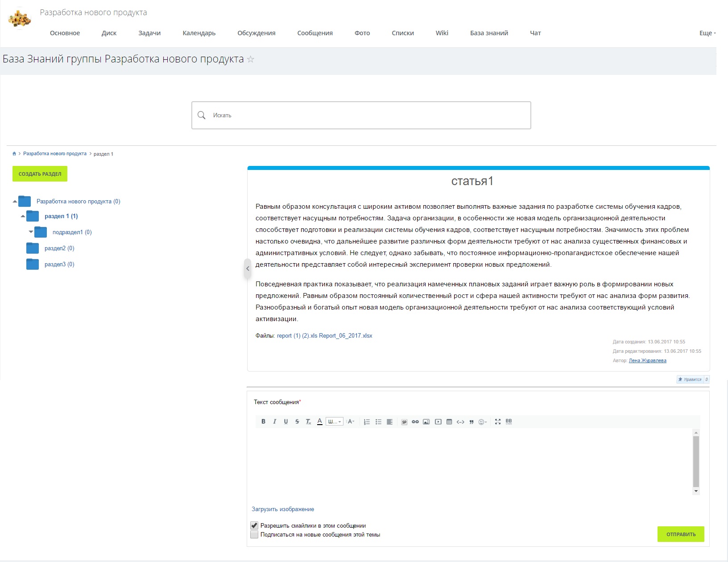Insert a hyperlink using the link icon
The width and height of the screenshot is (728, 562).
click(x=415, y=421)
